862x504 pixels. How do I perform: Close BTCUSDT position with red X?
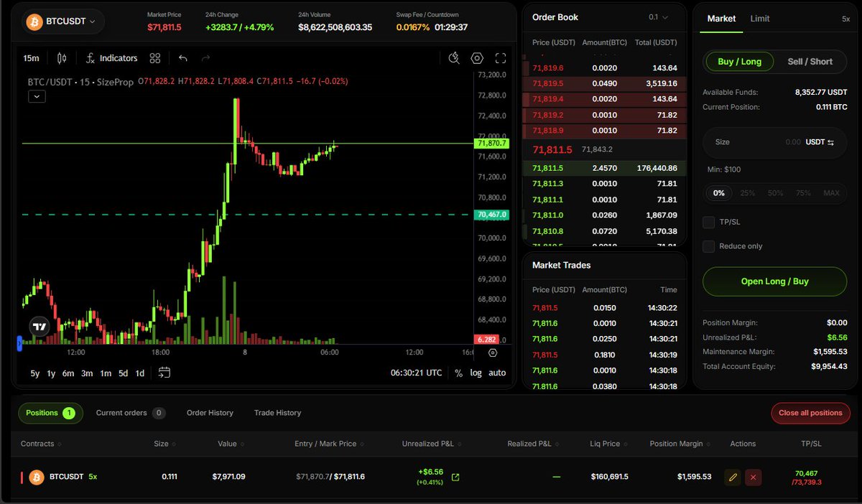754,477
